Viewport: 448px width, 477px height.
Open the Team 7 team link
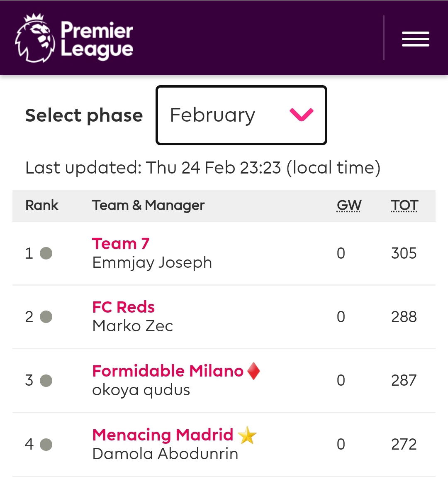[x=121, y=244]
